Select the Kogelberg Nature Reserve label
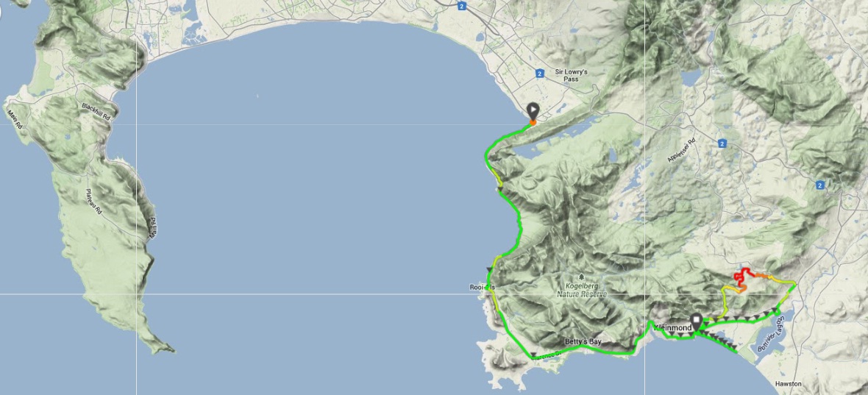Screen dimensions: 868x395 [581, 291]
